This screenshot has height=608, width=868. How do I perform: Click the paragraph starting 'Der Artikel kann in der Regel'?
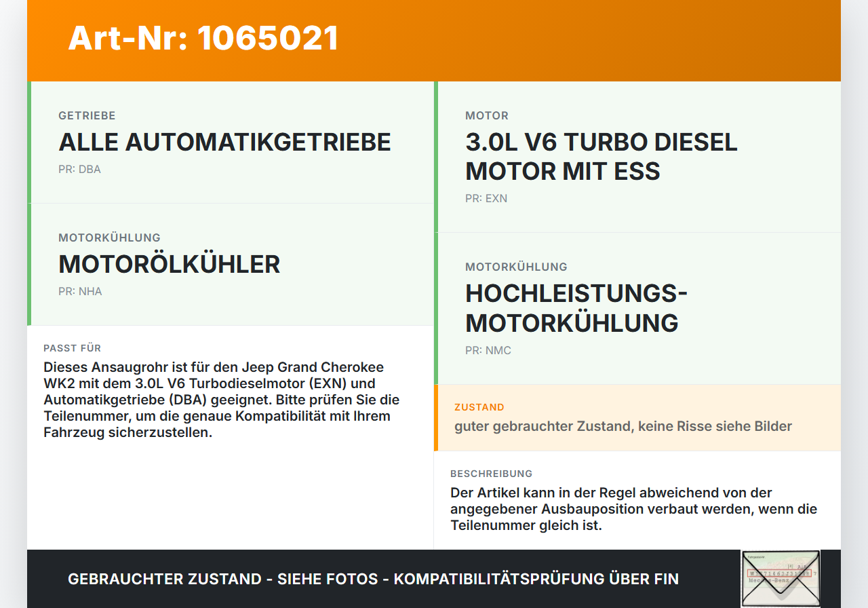point(634,509)
